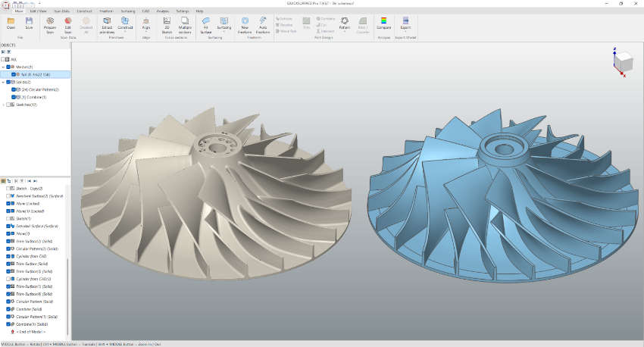Open the Settings ribbon tab
644x347 pixels.
pos(183,11)
